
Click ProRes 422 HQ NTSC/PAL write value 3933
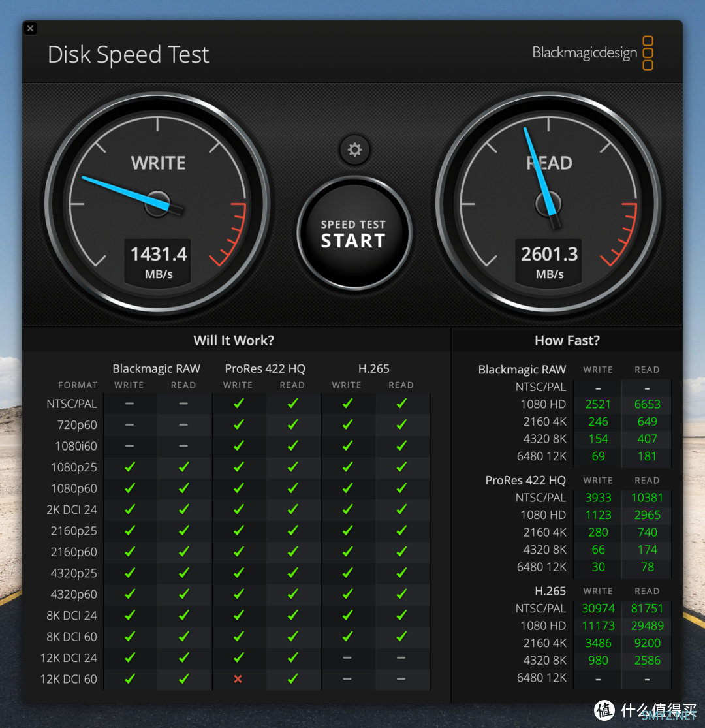coord(598,498)
